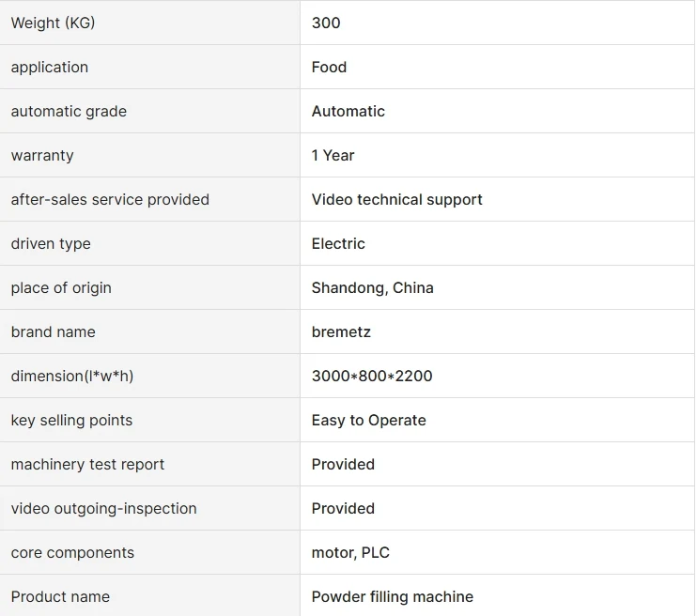Select the key selling points label
The height and width of the screenshot is (616, 697).
[x=72, y=420]
